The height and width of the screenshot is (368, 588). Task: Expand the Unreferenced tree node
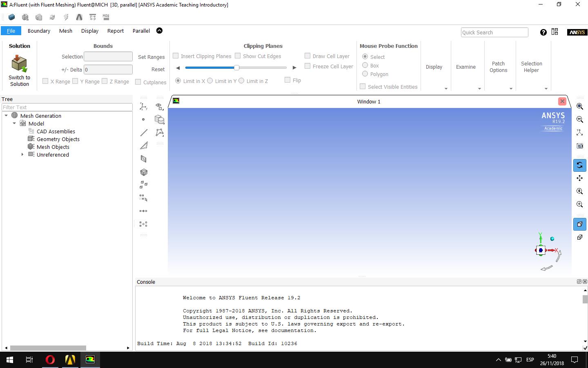(x=22, y=155)
